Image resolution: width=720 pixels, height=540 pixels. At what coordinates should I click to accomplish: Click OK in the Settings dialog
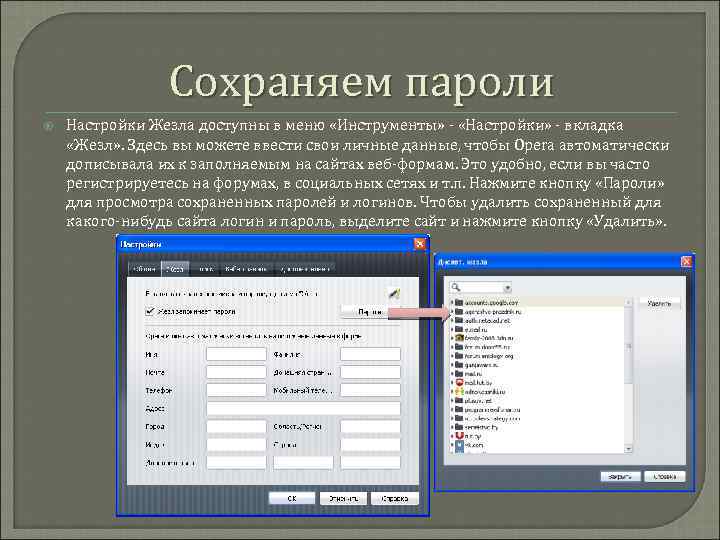pyautogui.click(x=292, y=498)
